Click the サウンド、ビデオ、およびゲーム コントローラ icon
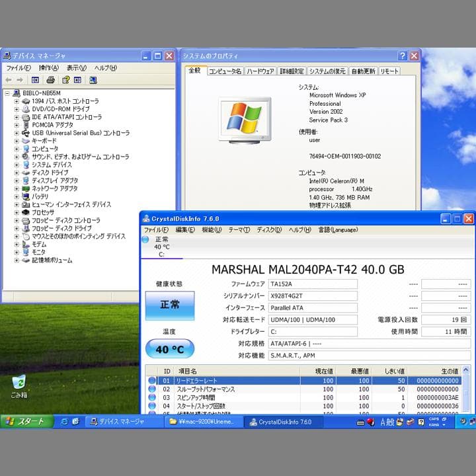 tap(26, 157)
